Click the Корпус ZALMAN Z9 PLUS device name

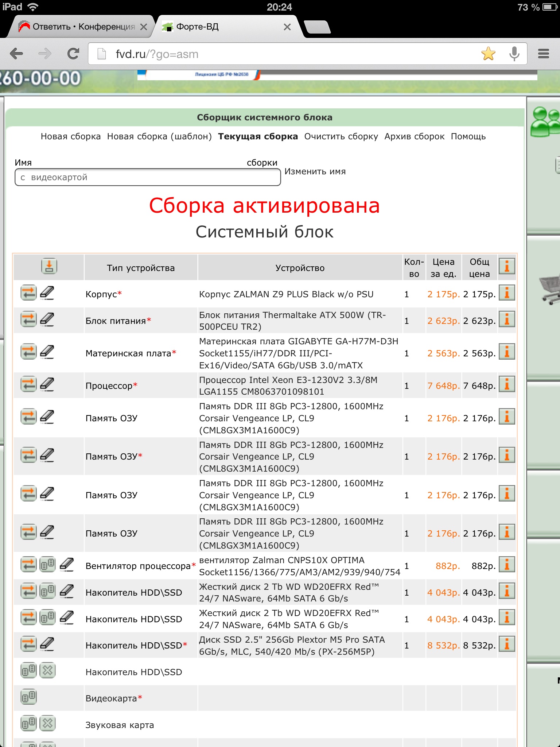click(286, 294)
